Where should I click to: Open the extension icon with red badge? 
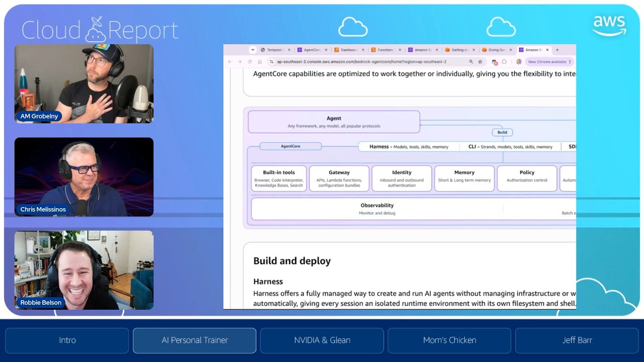click(495, 62)
